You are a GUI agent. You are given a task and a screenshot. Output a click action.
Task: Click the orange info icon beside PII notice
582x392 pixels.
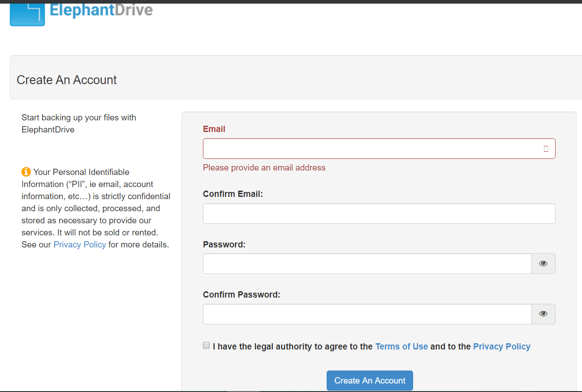pyautogui.click(x=26, y=171)
